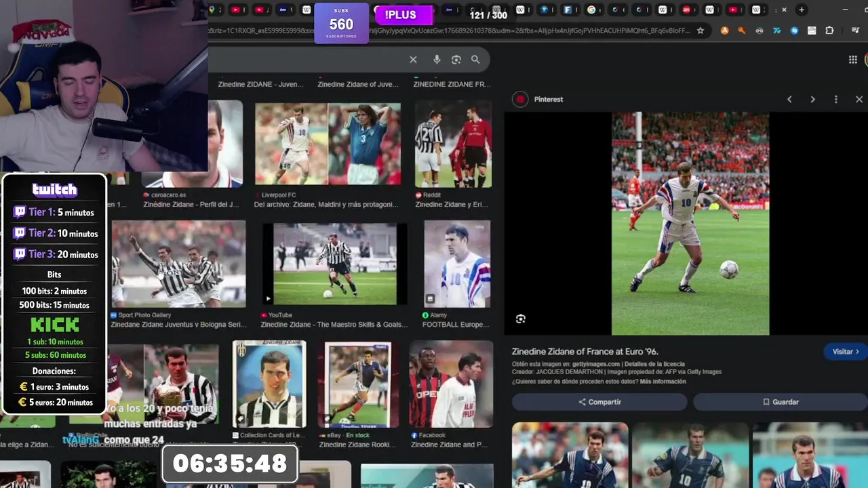
Task: Close the active browser tab
Action: point(784,9)
